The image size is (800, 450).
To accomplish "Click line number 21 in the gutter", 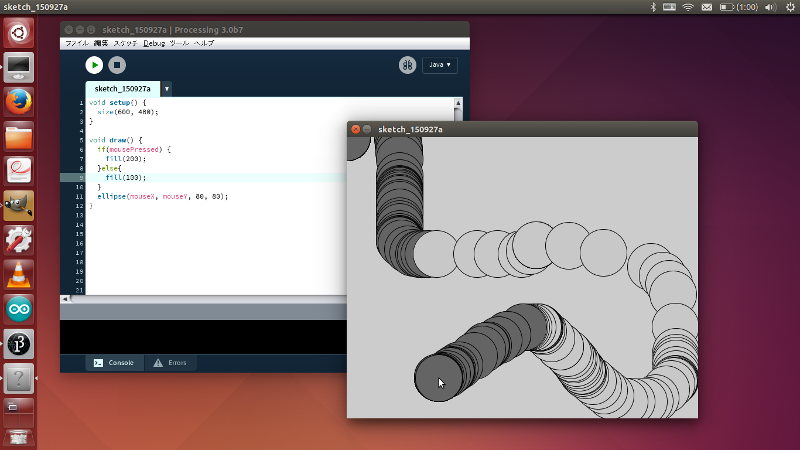I will (80, 290).
